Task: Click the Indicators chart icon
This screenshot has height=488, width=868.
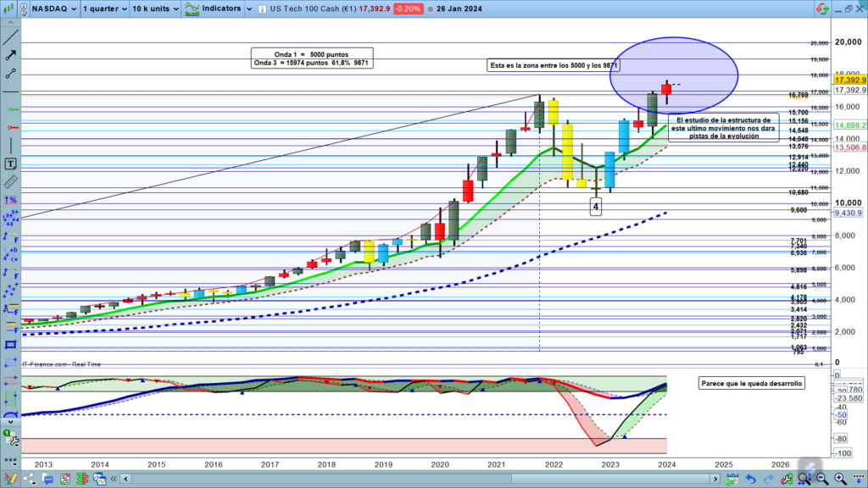Action: [185, 8]
